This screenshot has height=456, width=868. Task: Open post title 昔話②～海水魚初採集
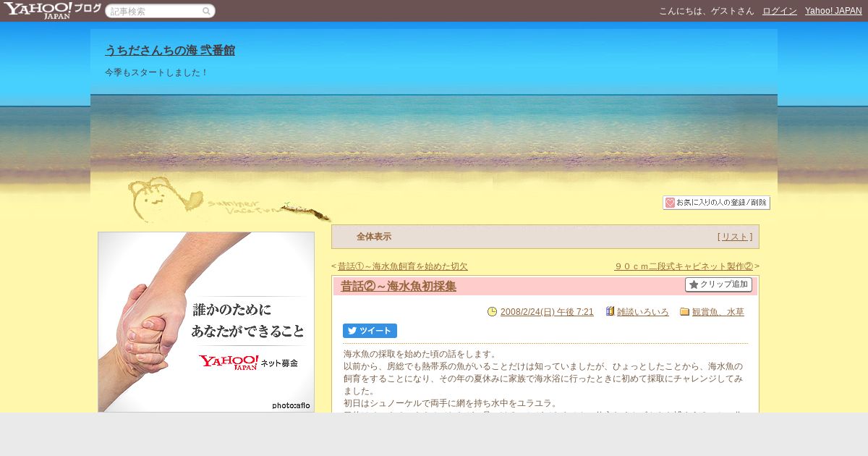click(399, 286)
